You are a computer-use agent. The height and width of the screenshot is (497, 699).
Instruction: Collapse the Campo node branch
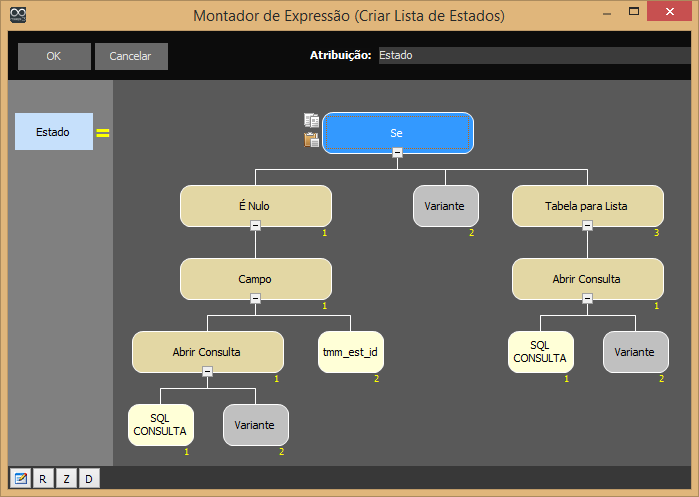255,298
